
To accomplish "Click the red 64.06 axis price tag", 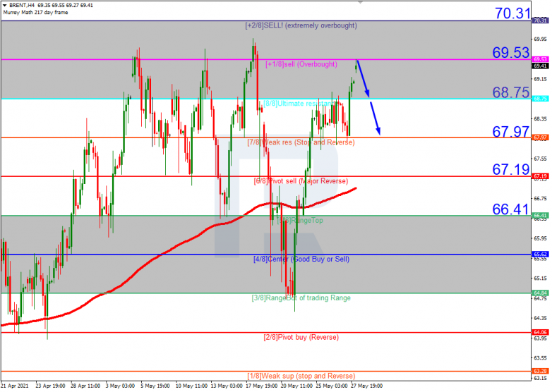I will click(x=541, y=332).
